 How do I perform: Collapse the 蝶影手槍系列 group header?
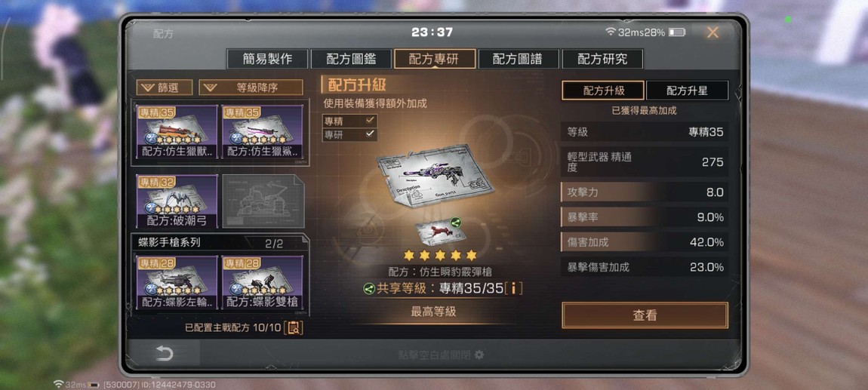click(x=219, y=243)
